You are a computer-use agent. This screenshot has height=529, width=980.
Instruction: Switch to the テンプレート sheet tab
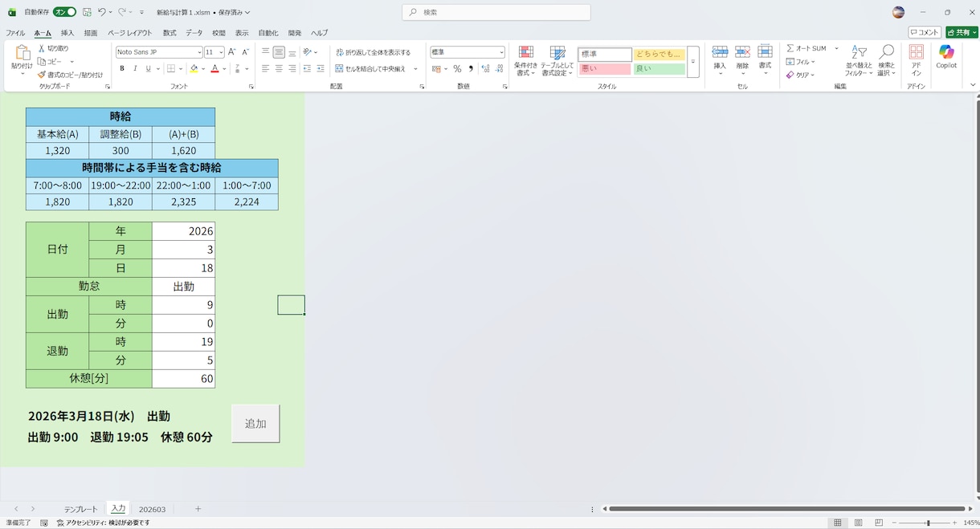coord(81,509)
